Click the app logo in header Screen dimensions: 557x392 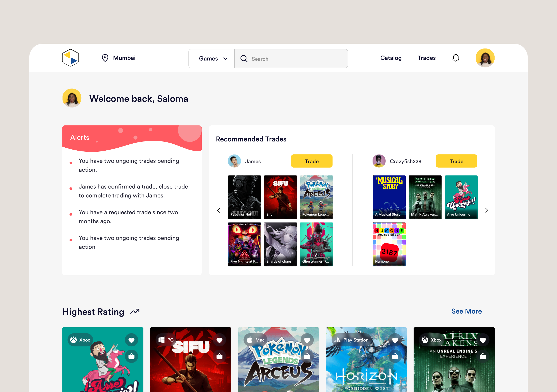70,58
